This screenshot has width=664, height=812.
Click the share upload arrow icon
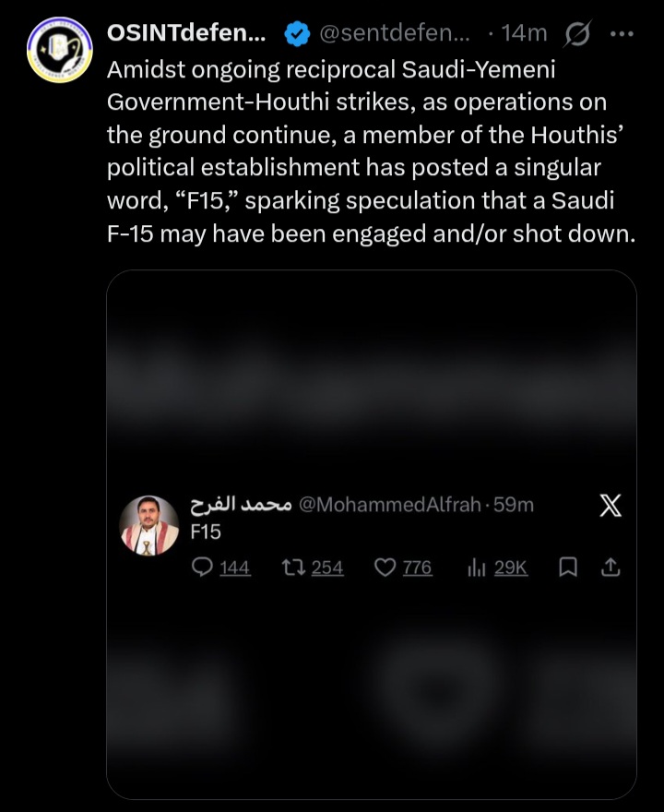click(x=611, y=567)
